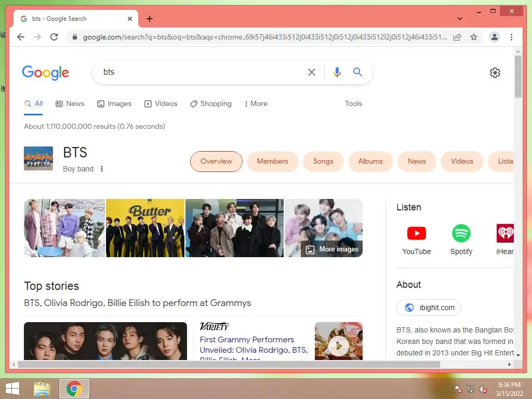
Task: Open the ibighit.com website chip
Action: [x=429, y=308]
